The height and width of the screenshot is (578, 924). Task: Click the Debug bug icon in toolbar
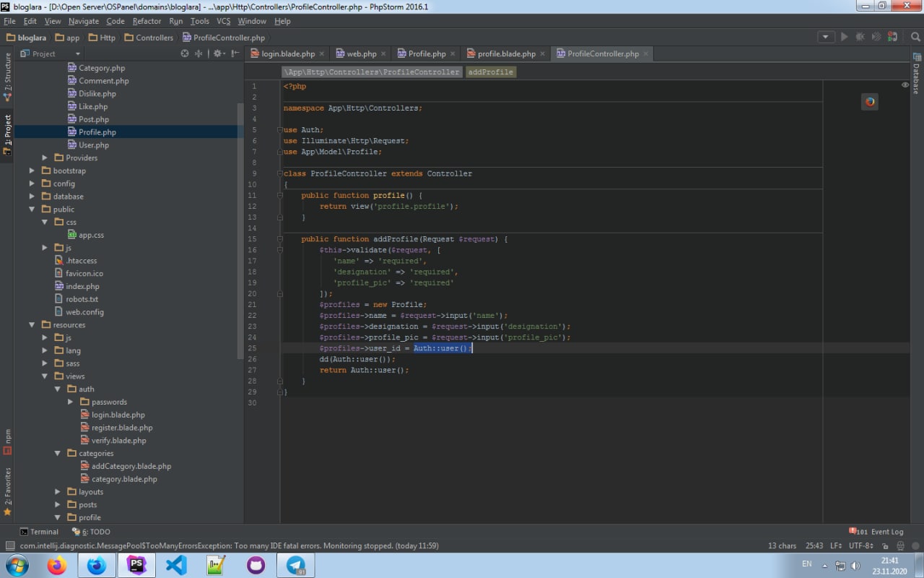click(860, 37)
